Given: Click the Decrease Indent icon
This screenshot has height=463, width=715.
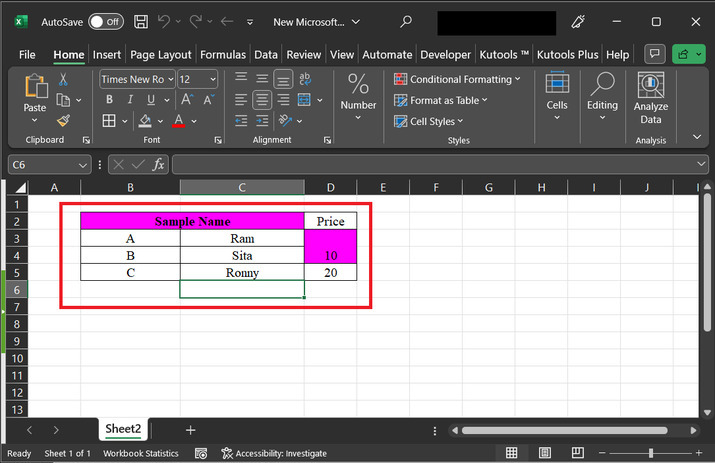Looking at the screenshot, I should point(241,120).
